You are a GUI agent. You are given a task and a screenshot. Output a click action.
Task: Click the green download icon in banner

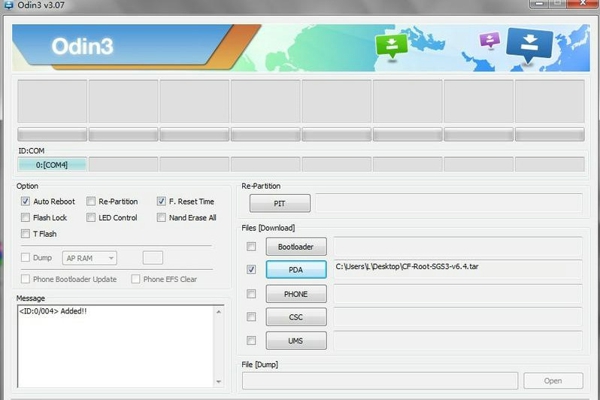click(x=390, y=46)
